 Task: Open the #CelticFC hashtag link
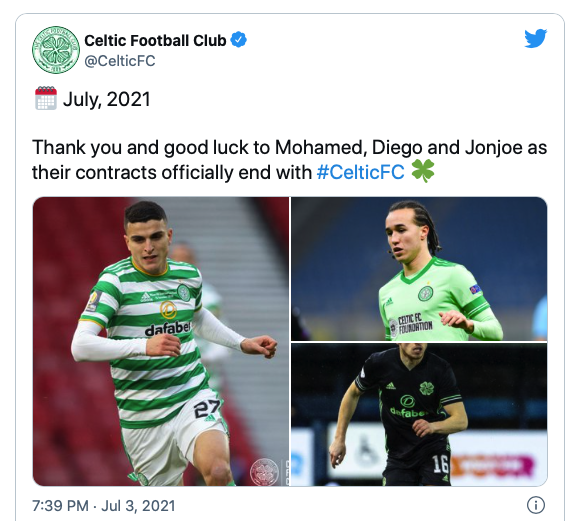pyautogui.click(x=360, y=172)
